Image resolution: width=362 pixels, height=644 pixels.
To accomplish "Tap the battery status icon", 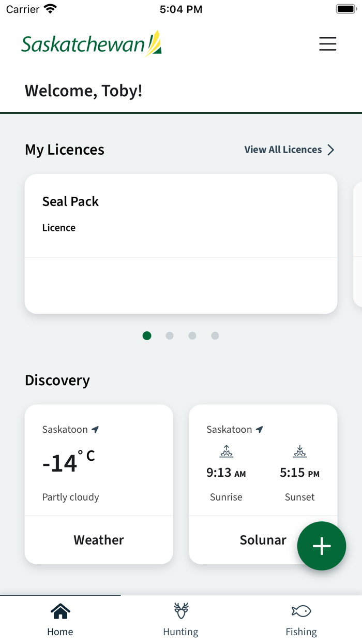I will point(346,9).
